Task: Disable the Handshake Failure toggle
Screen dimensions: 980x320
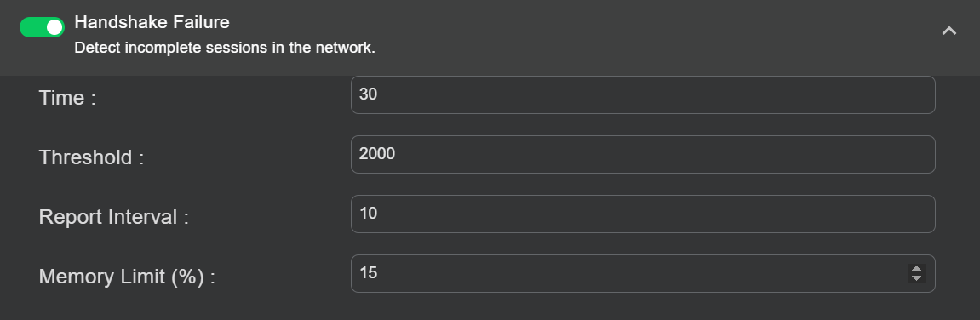Action: point(42,27)
